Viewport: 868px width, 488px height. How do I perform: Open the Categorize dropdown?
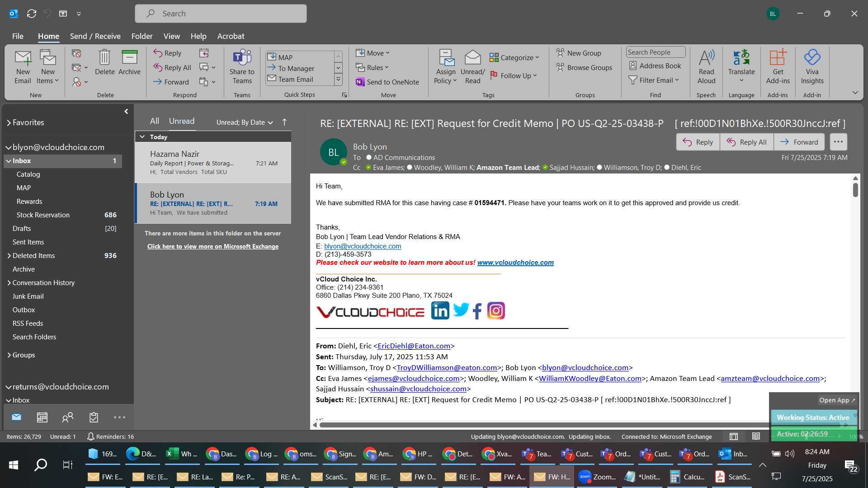[514, 57]
